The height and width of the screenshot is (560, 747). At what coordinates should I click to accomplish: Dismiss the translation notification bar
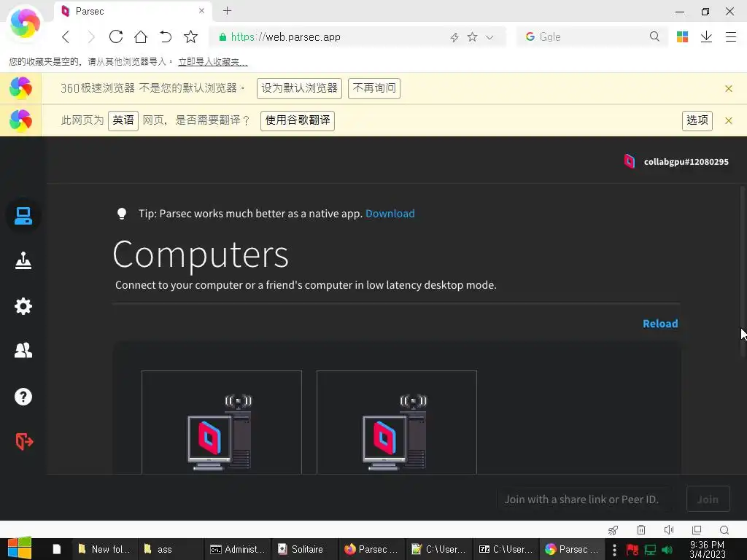729,120
